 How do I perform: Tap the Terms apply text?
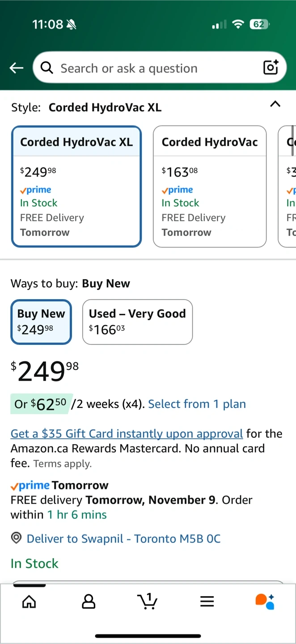[62, 464]
